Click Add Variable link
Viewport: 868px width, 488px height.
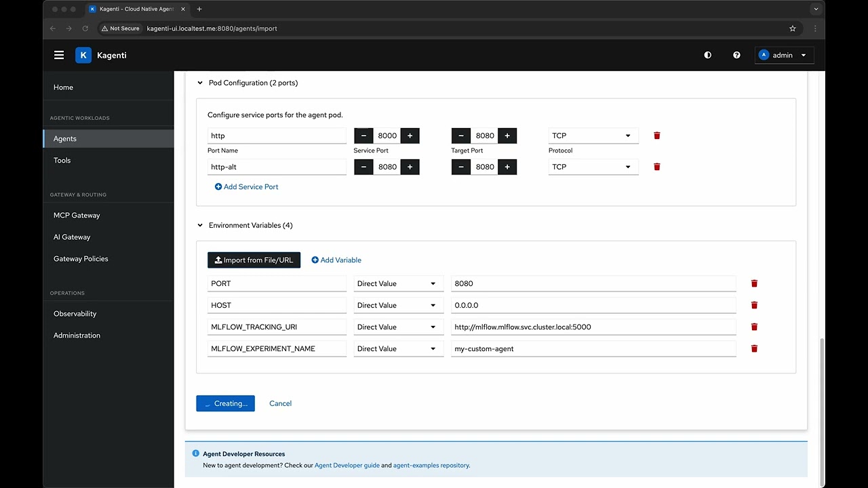pyautogui.click(x=336, y=260)
